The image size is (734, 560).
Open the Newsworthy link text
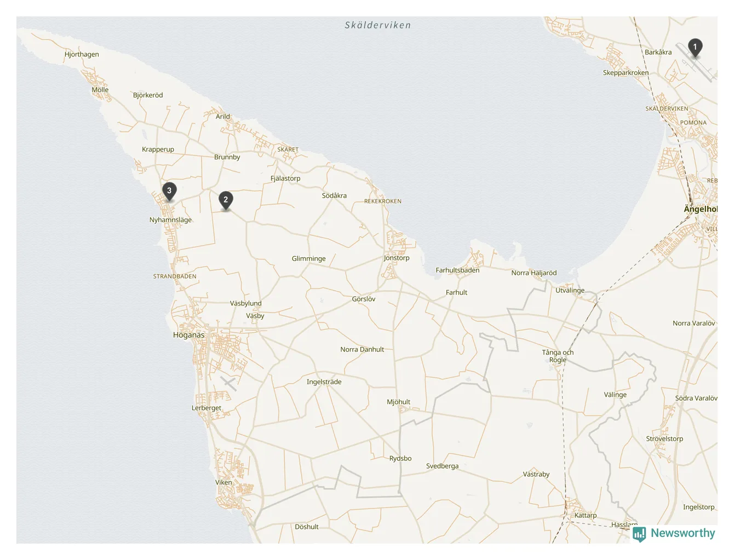pos(683,533)
